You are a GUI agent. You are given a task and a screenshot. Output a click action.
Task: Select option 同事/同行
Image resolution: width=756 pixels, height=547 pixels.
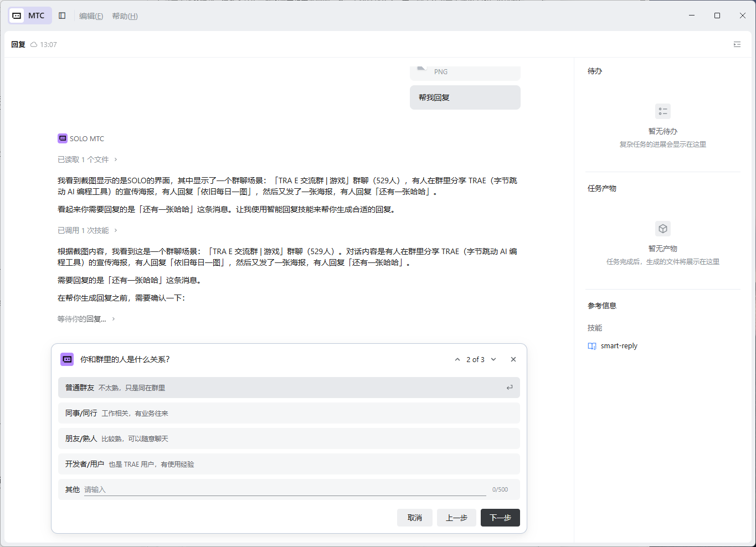point(289,413)
